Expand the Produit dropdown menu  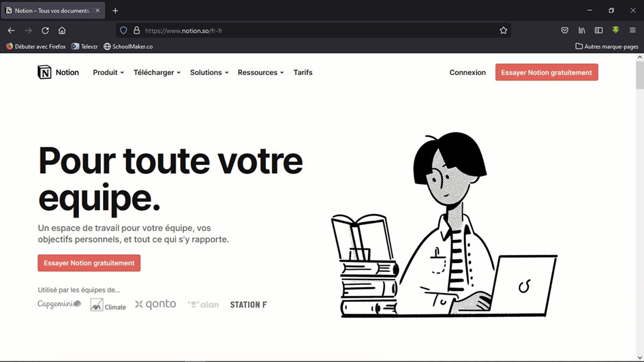point(108,72)
